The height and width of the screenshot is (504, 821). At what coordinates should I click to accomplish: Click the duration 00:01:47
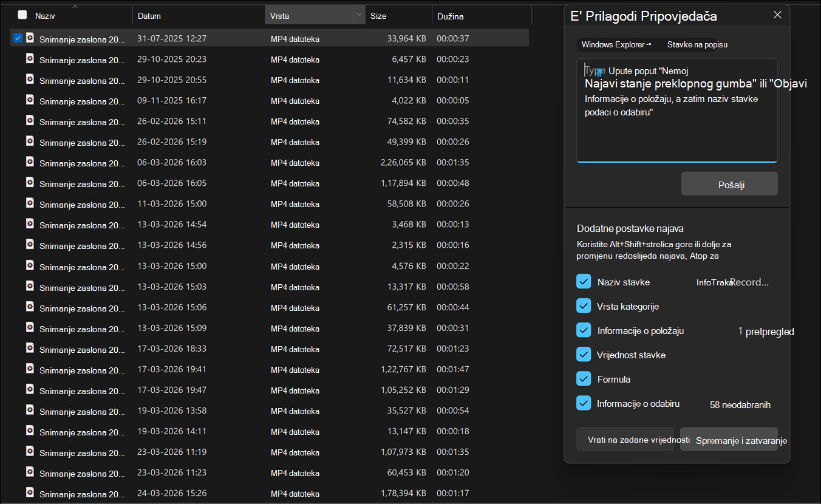point(453,369)
